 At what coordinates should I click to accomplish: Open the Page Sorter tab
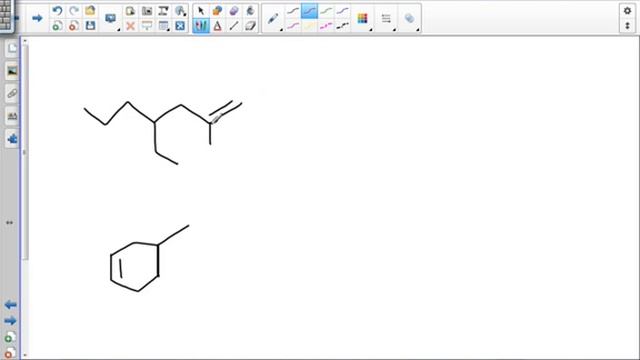pyautogui.click(x=12, y=49)
